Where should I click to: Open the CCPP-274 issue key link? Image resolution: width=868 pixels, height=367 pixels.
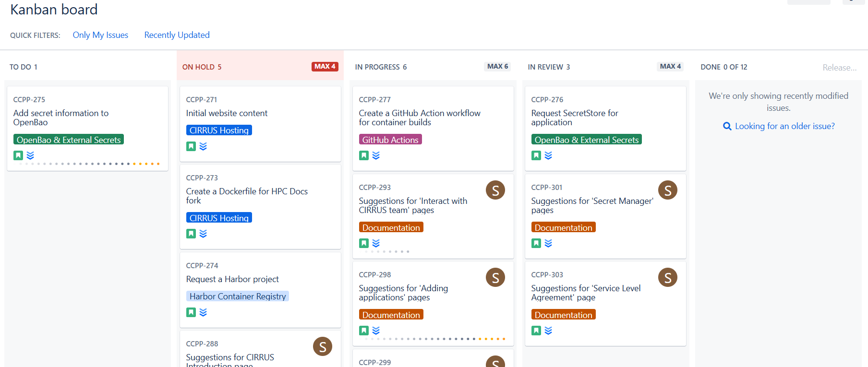pyautogui.click(x=202, y=266)
